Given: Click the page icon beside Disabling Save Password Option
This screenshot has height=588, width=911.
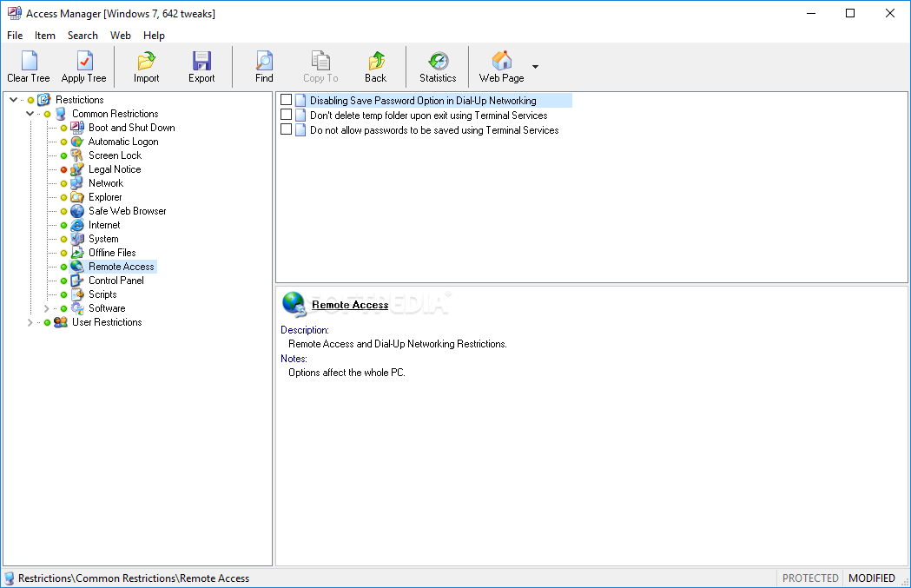Looking at the screenshot, I should (x=300, y=101).
